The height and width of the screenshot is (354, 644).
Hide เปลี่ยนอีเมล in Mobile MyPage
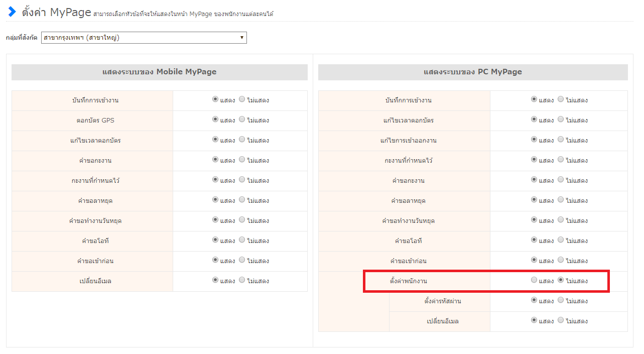tap(242, 280)
